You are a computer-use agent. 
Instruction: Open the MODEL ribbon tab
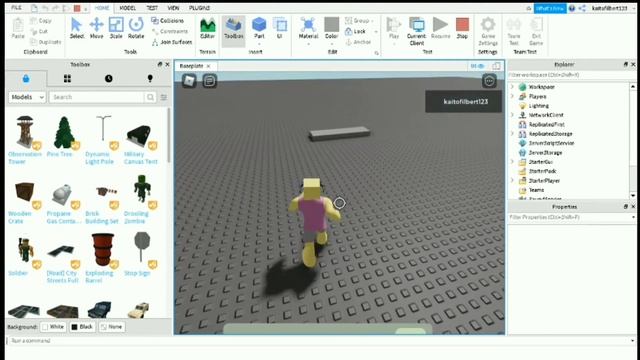point(127,8)
